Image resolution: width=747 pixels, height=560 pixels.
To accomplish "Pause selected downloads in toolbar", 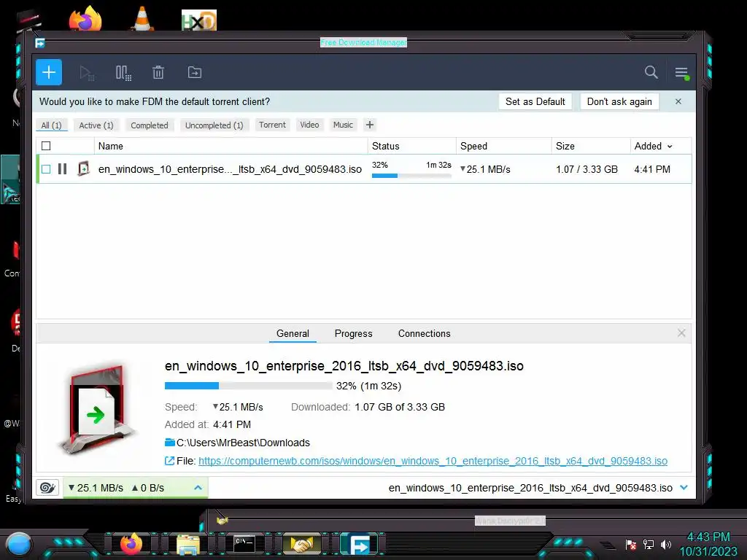I will 123,73.
